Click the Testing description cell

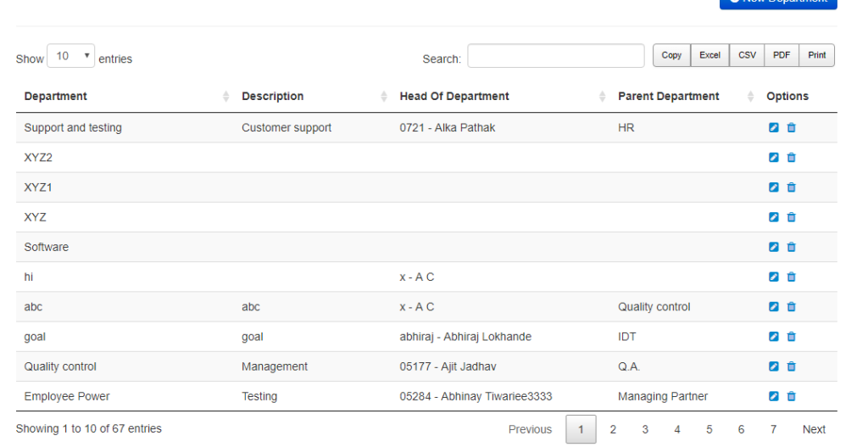(x=259, y=397)
